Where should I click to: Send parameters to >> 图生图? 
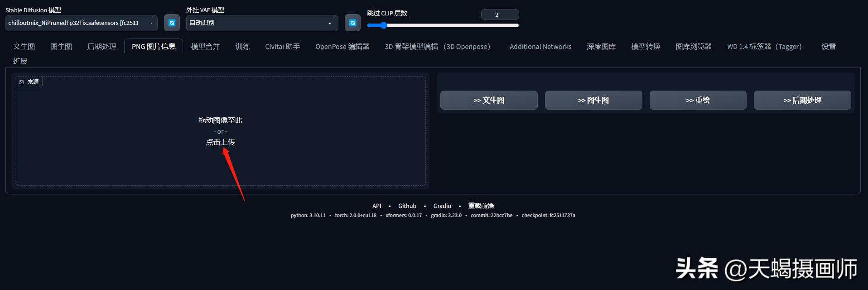point(593,100)
